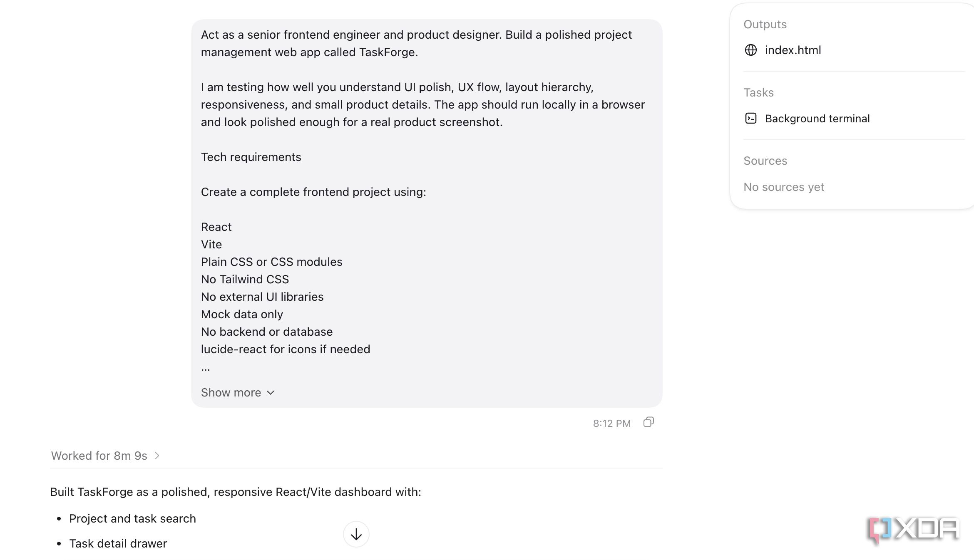Click the Outputs section heading
Screen dimensions: 974x560
(765, 24)
